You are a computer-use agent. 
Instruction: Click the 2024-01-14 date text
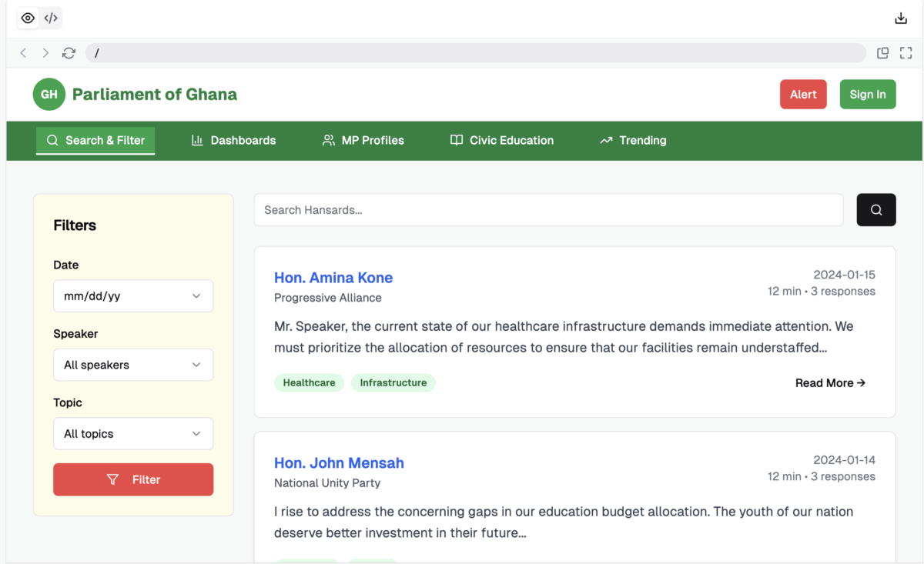point(845,460)
